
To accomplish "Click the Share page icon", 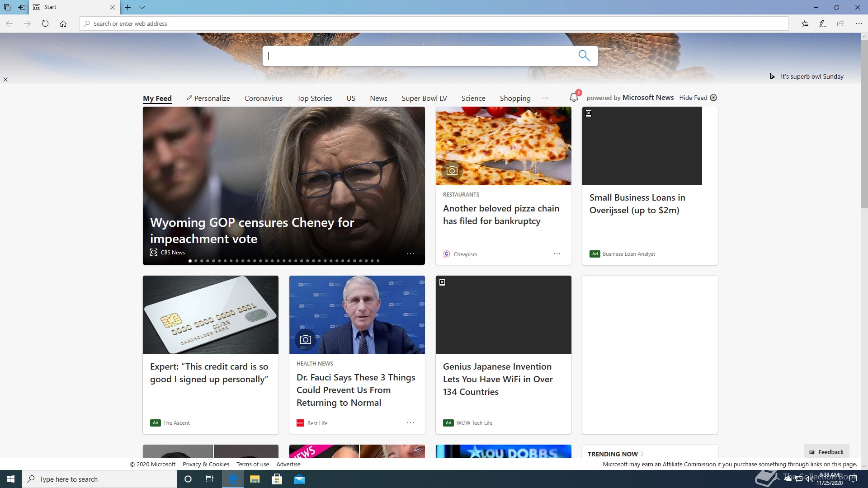I will pyautogui.click(x=840, y=23).
